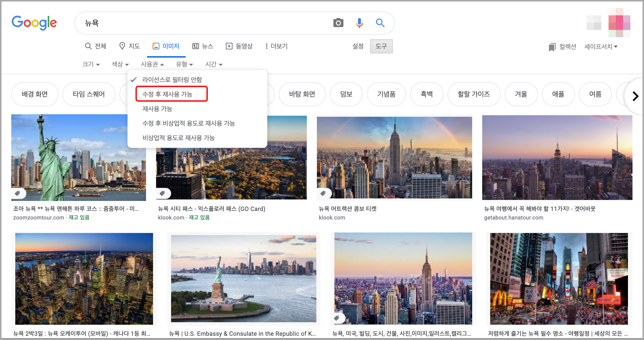
Task: Open the Times Square street thumbnail
Action: pos(559,278)
